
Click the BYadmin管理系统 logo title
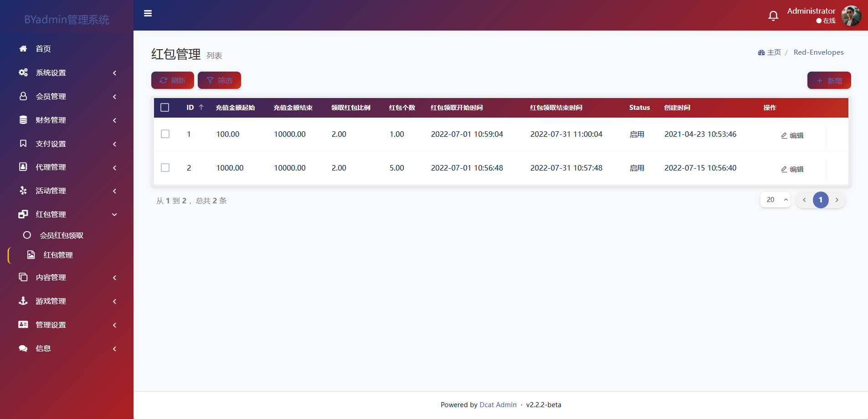point(67,20)
